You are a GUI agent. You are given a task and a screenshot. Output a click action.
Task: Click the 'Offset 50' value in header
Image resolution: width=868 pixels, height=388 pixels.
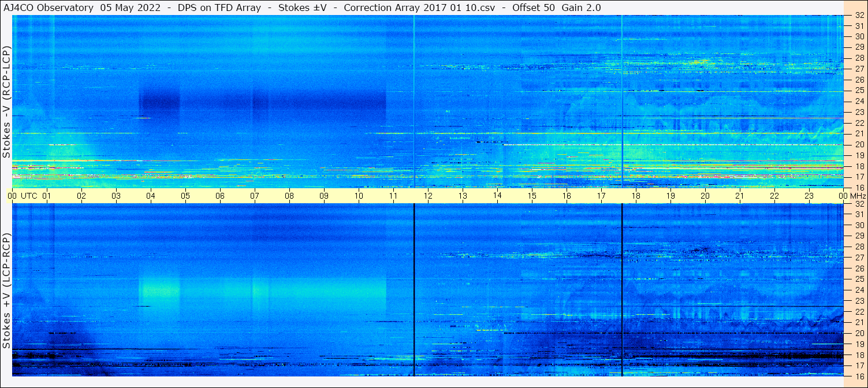(534, 8)
